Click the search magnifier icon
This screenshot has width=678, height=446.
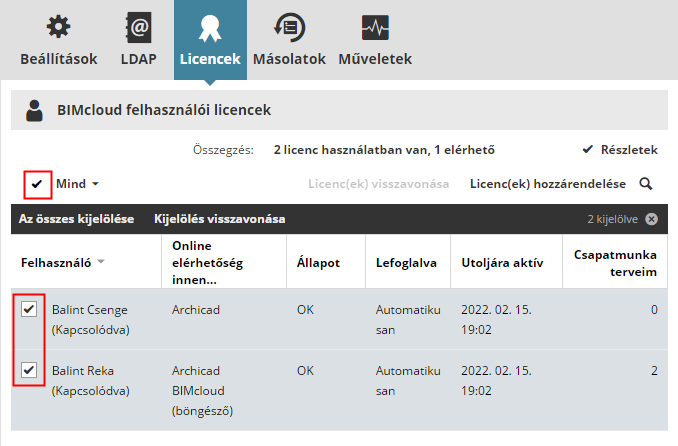coord(646,184)
